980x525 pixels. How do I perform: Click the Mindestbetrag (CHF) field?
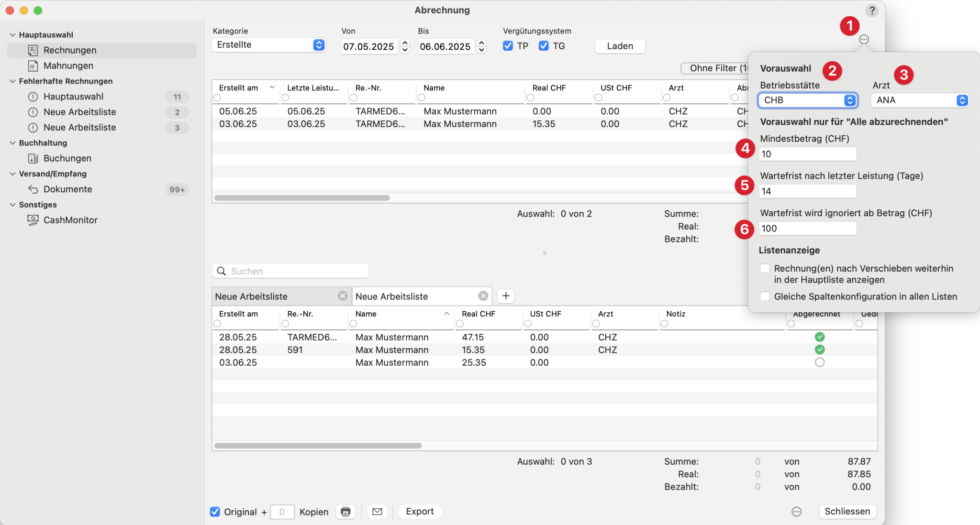[807, 154]
